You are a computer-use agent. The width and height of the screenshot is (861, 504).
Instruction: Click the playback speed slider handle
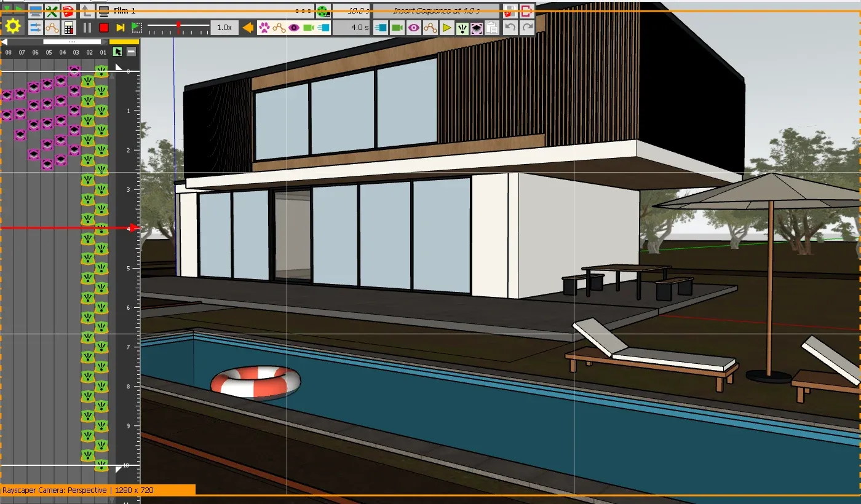coord(179,27)
